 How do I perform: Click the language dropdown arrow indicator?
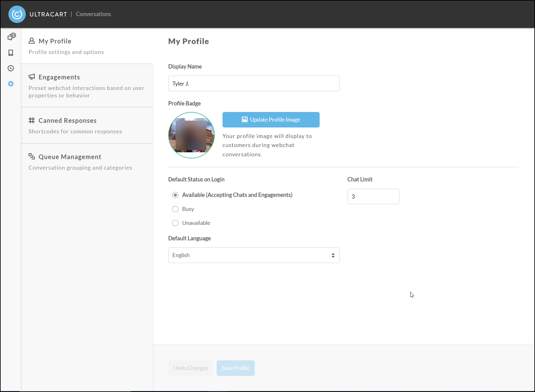[333, 255]
